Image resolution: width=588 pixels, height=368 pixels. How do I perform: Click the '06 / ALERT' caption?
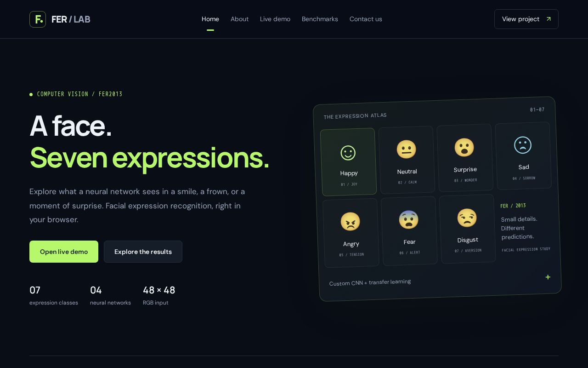click(x=410, y=253)
